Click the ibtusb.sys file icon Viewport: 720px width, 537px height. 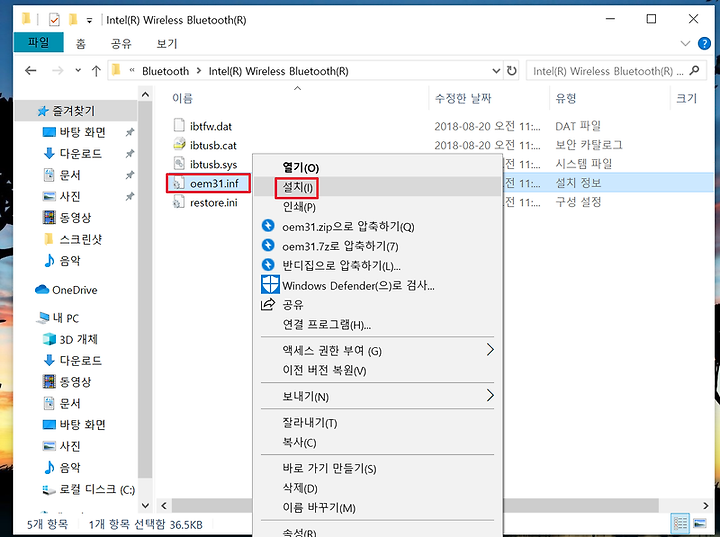coord(179,164)
